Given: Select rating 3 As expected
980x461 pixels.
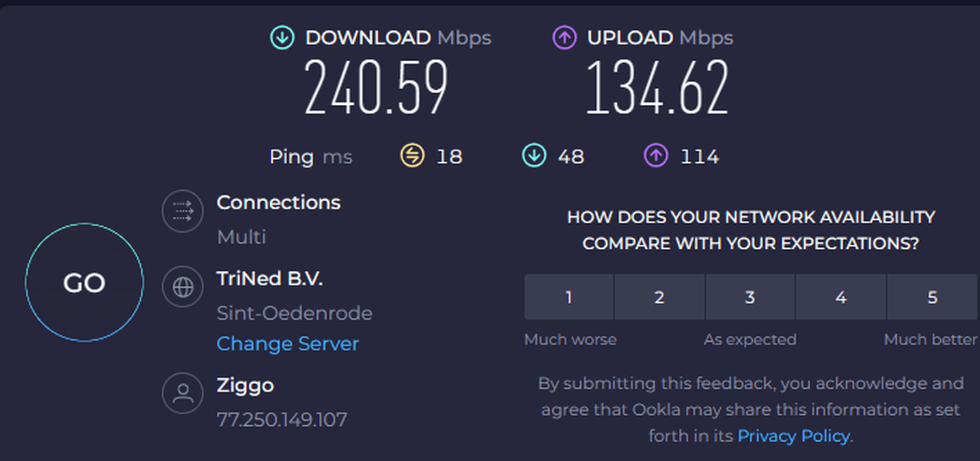Looking at the screenshot, I should 749,297.
